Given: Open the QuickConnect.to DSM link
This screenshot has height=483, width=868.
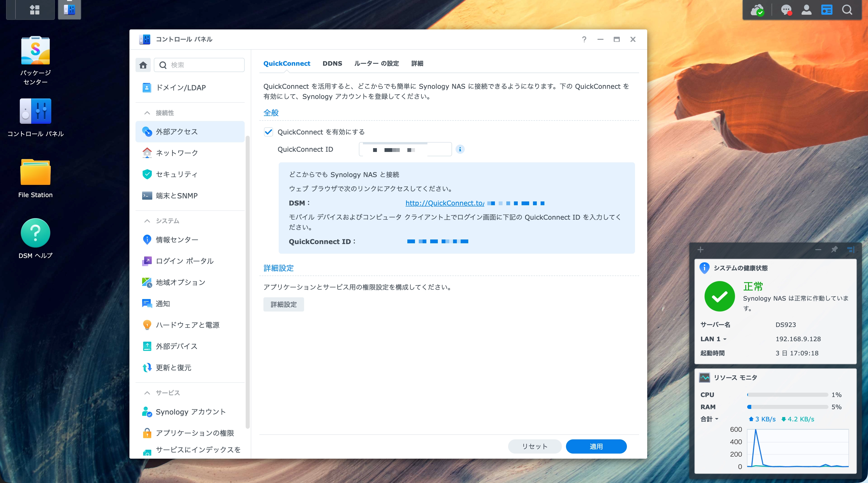Looking at the screenshot, I should pos(444,203).
